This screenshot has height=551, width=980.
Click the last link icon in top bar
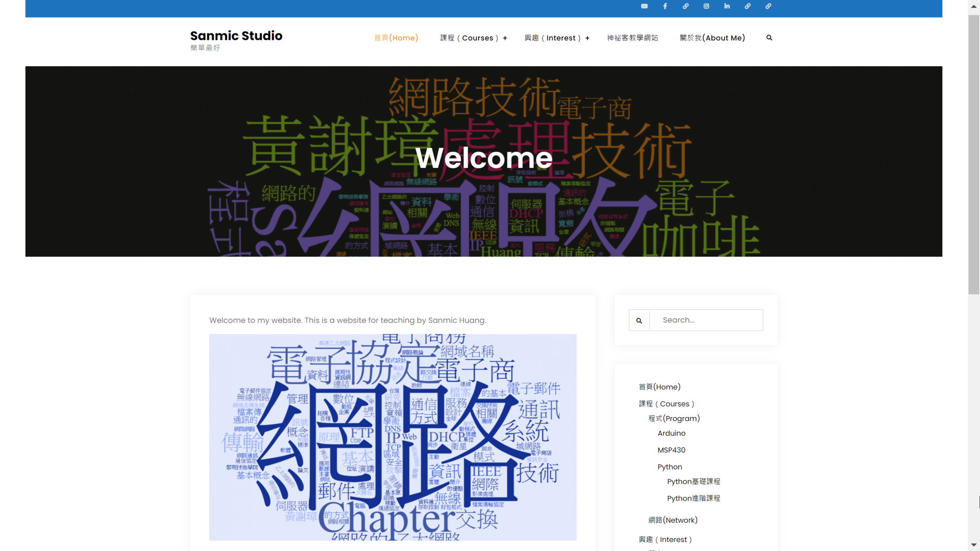(768, 6)
